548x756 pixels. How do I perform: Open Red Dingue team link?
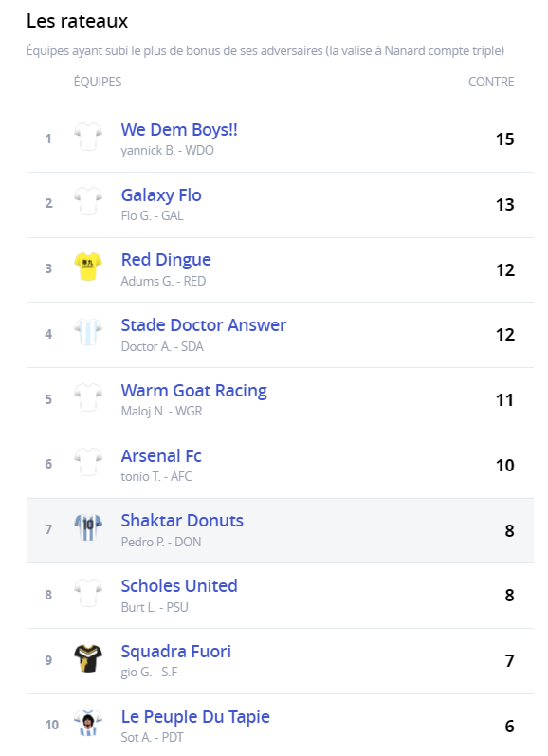click(166, 260)
